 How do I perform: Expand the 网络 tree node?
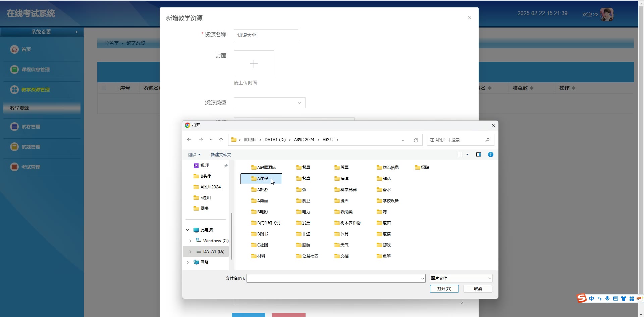[188, 262]
